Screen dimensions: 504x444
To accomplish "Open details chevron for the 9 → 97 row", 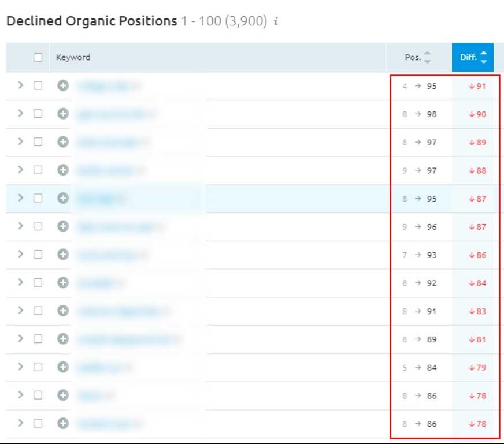I will click(21, 170).
